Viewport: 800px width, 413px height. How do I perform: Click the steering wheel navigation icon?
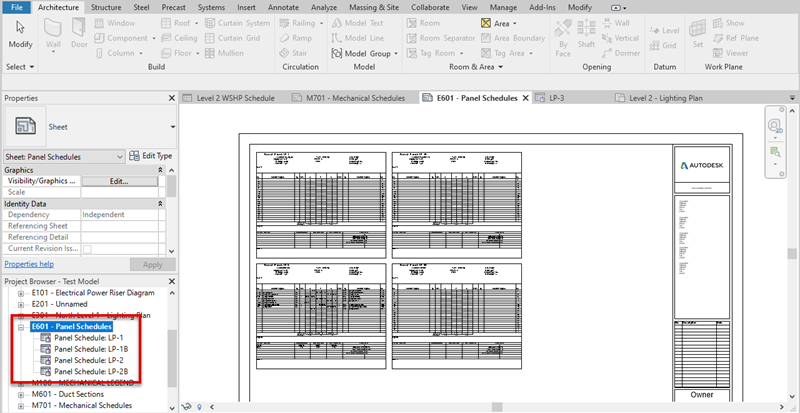[x=775, y=126]
